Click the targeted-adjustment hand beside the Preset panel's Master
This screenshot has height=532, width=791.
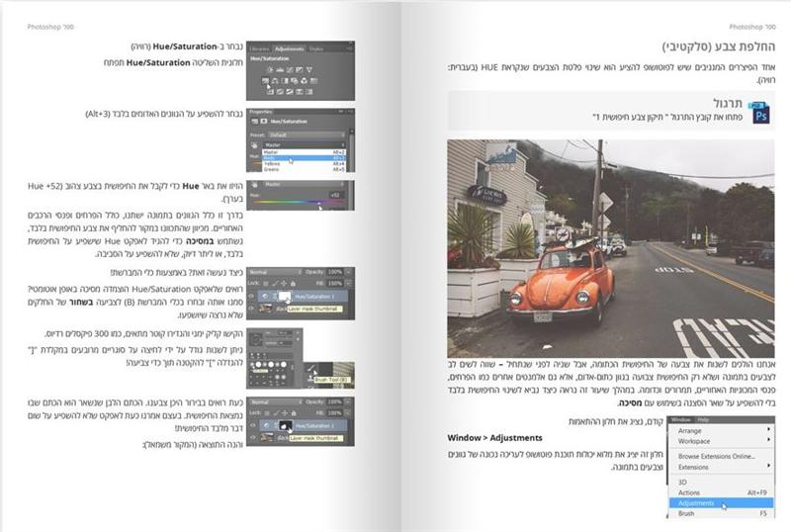coord(255,146)
